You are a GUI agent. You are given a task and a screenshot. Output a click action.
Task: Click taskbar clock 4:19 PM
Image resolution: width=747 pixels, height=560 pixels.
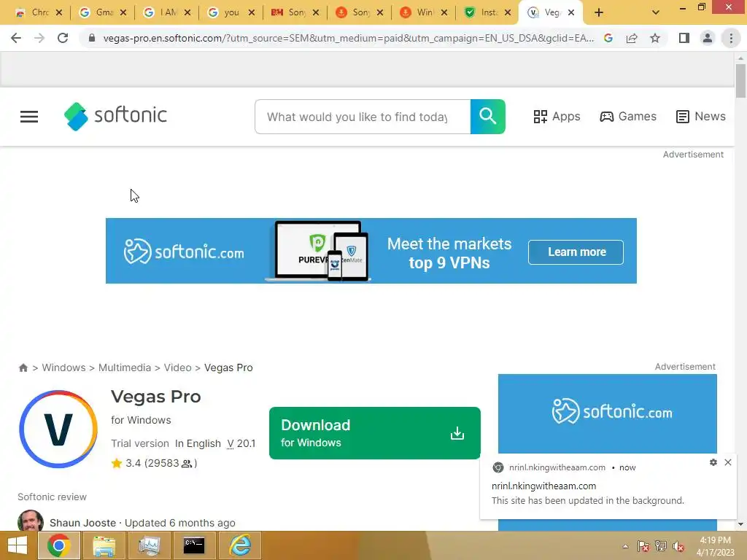(715, 540)
